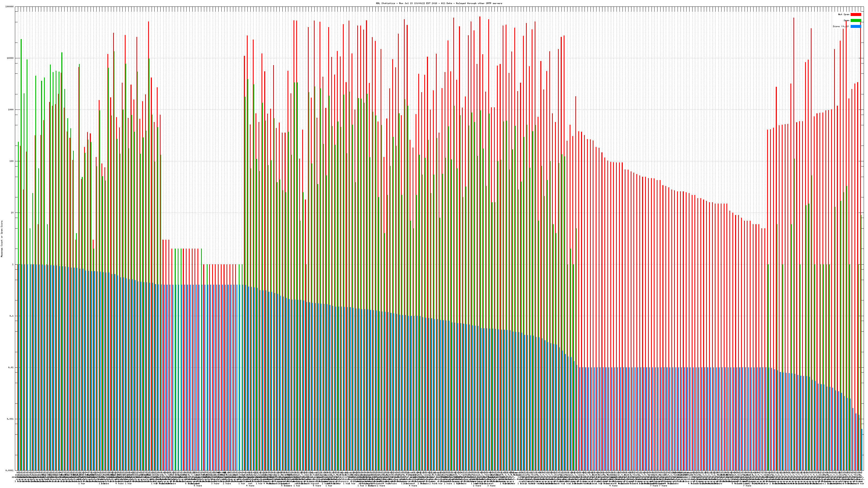The width and height of the screenshot is (868, 488).
Task: Select the 'Not Spam' legend label
Action: [x=844, y=14]
